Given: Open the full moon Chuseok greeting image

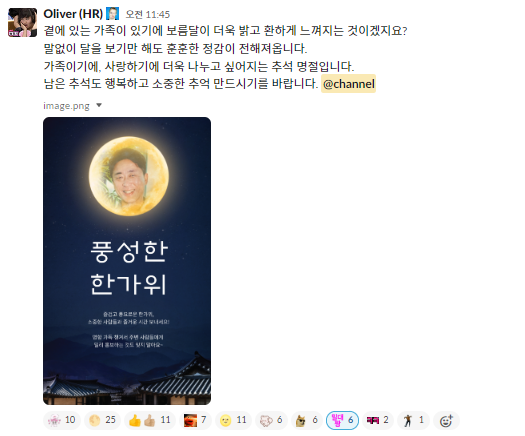Looking at the screenshot, I should click(127, 261).
